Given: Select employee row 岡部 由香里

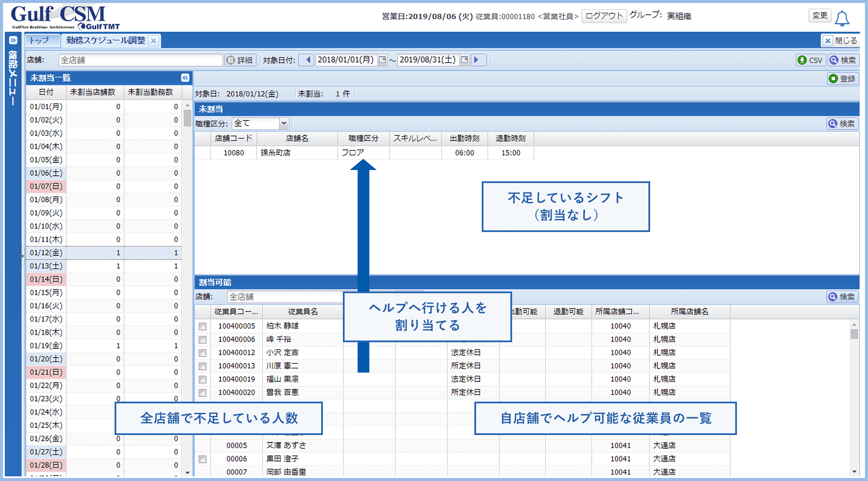Looking at the screenshot, I should tap(463, 472).
